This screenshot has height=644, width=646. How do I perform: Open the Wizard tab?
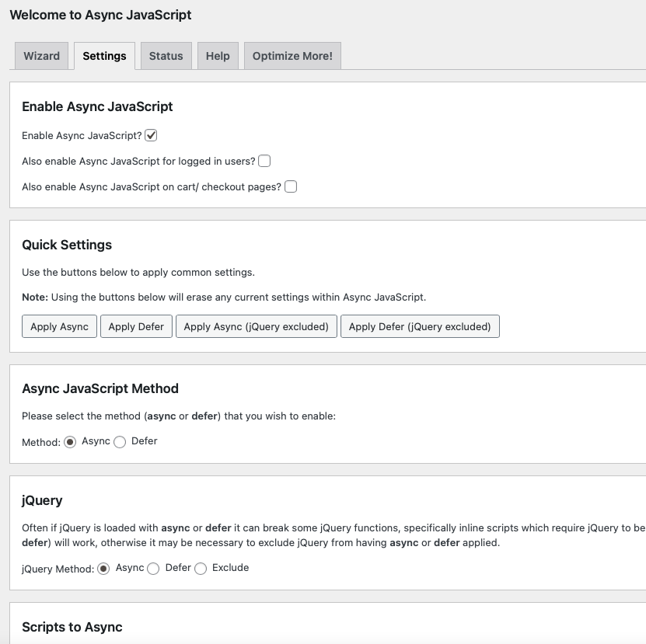pos(42,56)
